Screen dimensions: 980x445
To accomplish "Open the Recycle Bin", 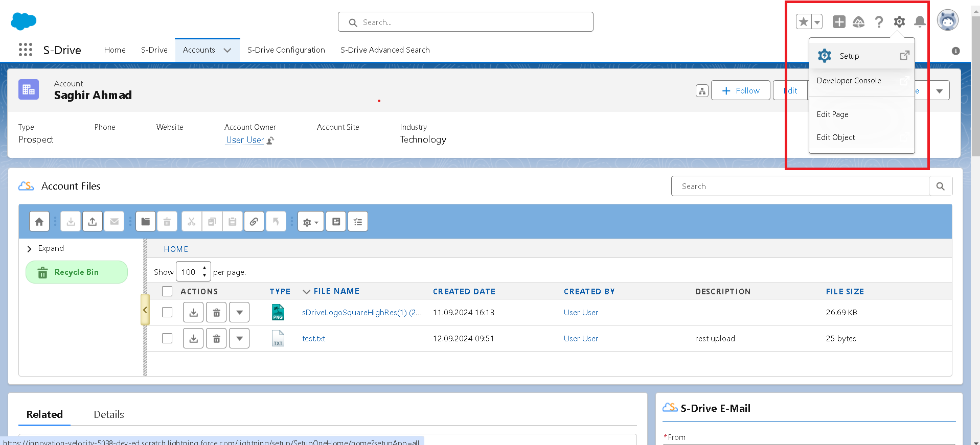I will 77,272.
